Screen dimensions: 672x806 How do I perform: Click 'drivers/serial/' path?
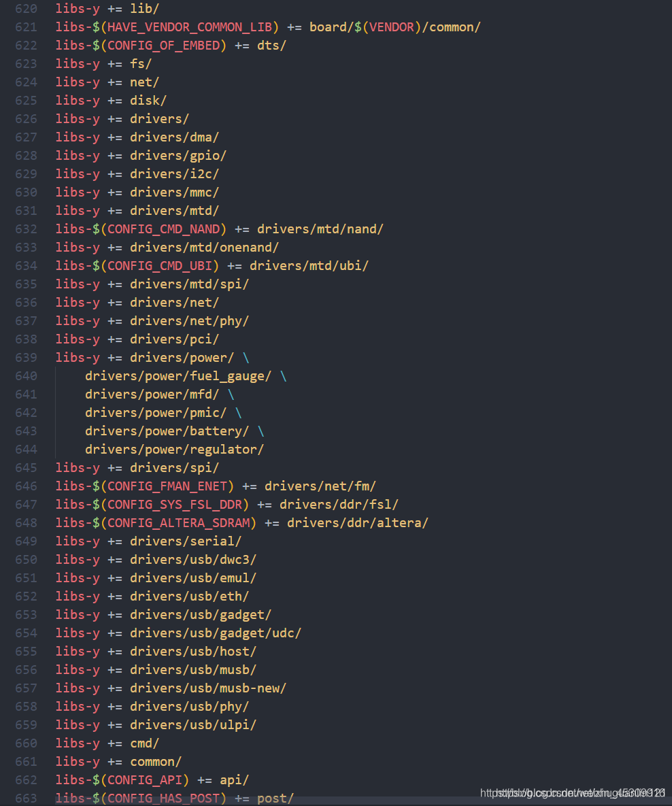186,541
